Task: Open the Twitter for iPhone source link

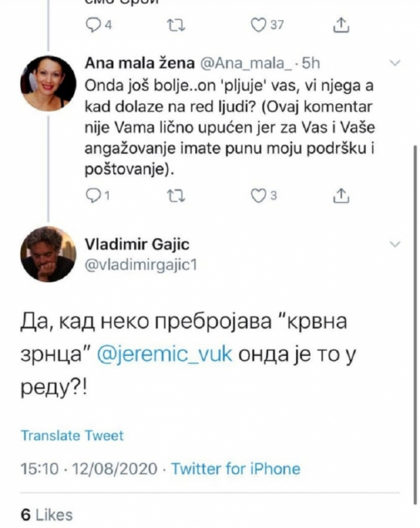Action: pyautogui.click(x=236, y=468)
